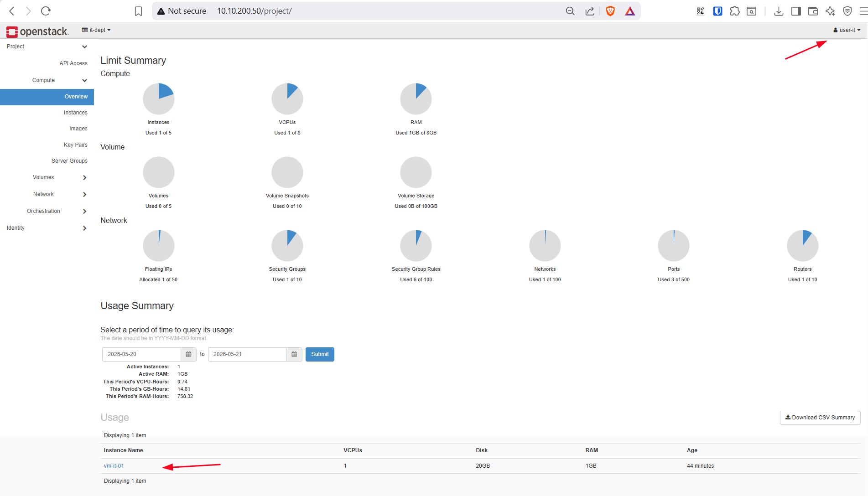Viewport: 868px width, 496px height.
Task: Click the start date field 2026-05-20
Action: 141,354
